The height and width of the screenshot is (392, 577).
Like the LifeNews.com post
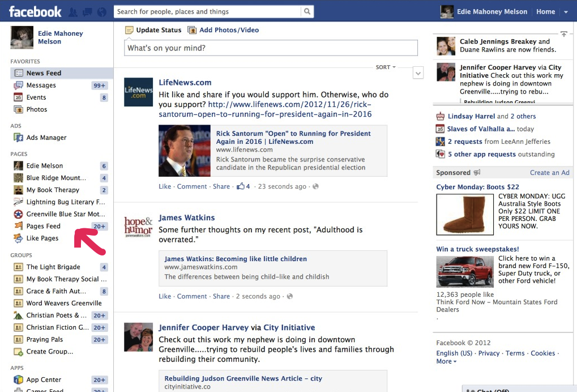(164, 186)
